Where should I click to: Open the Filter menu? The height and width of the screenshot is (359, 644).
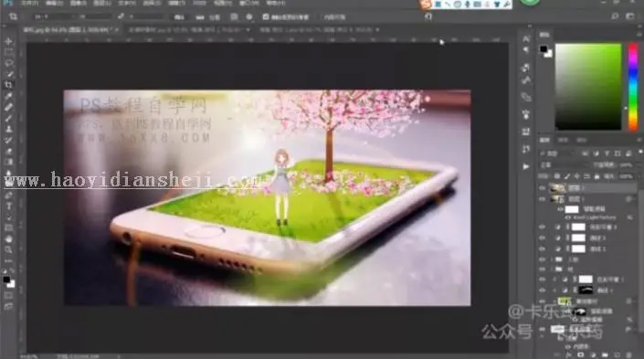coord(176,4)
